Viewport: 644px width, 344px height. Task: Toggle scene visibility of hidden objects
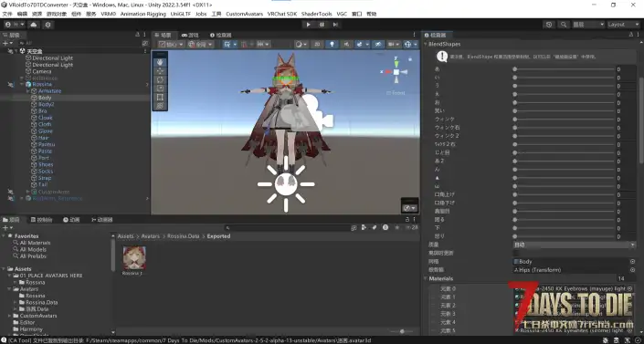378,44
